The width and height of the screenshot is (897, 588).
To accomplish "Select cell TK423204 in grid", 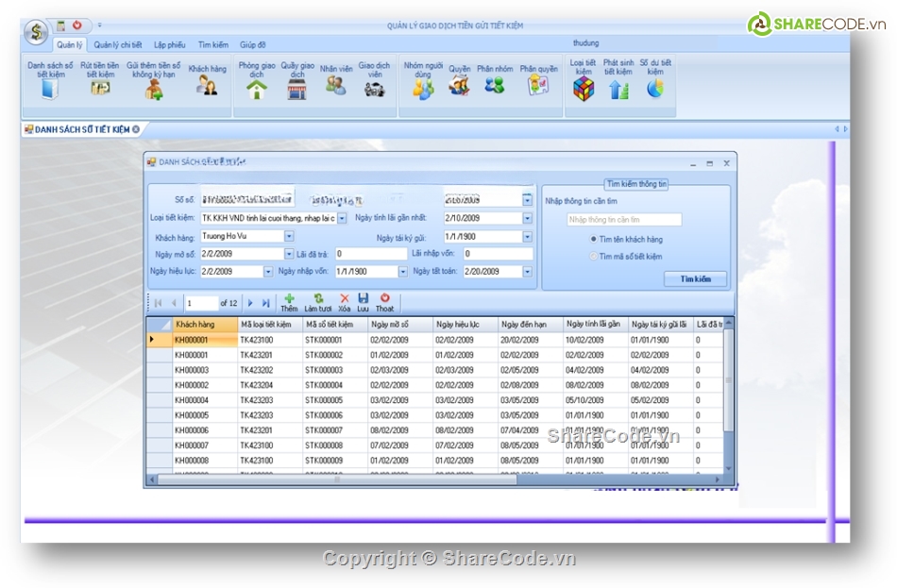I will tap(270, 385).
